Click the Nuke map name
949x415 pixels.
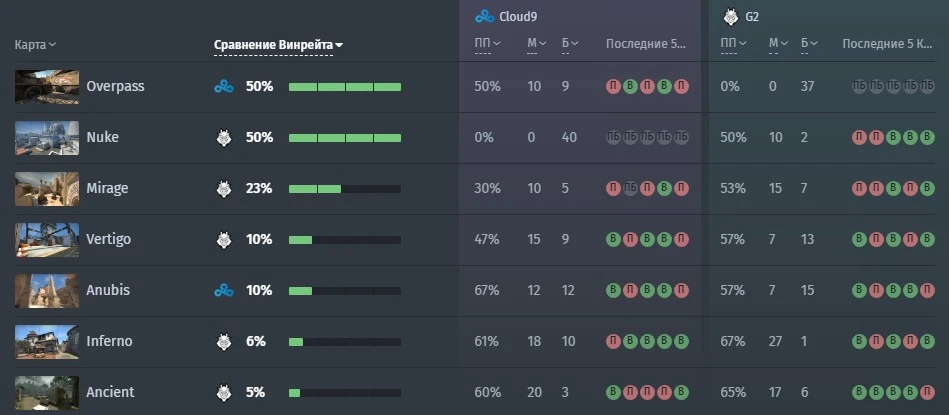102,137
